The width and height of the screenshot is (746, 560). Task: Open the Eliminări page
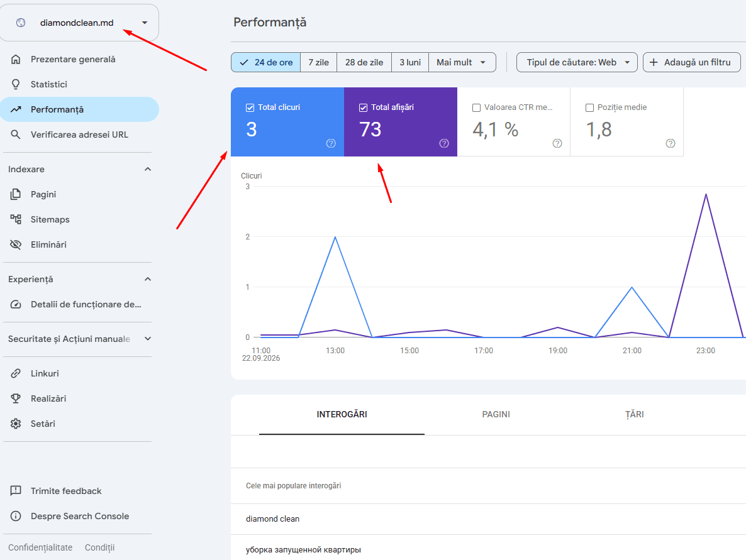[x=79, y=244]
